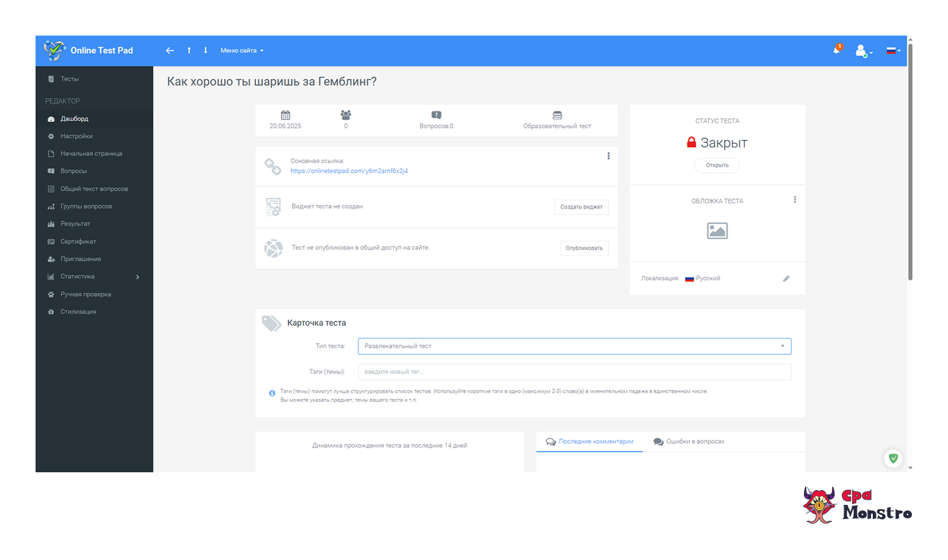Viewport: 948px width, 560px height.
Task: Click the Создать виджет button
Action: coord(581,207)
